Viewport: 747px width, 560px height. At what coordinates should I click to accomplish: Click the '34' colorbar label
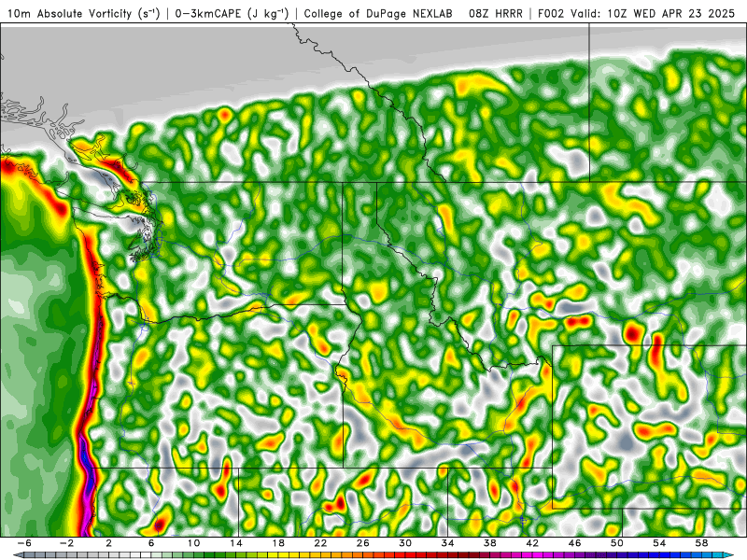pos(447,543)
